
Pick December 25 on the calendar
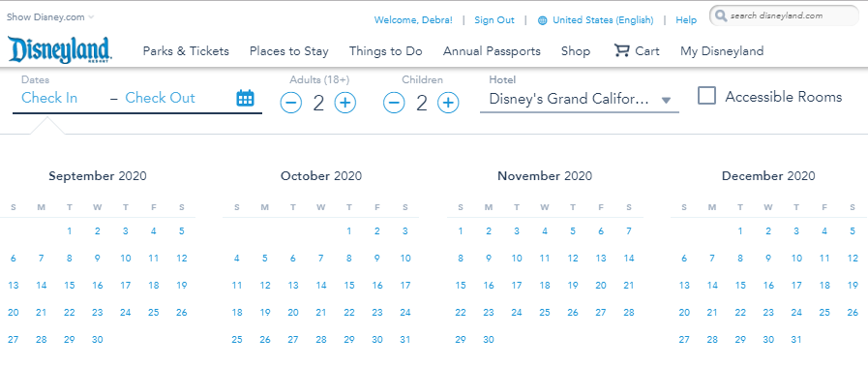click(824, 313)
